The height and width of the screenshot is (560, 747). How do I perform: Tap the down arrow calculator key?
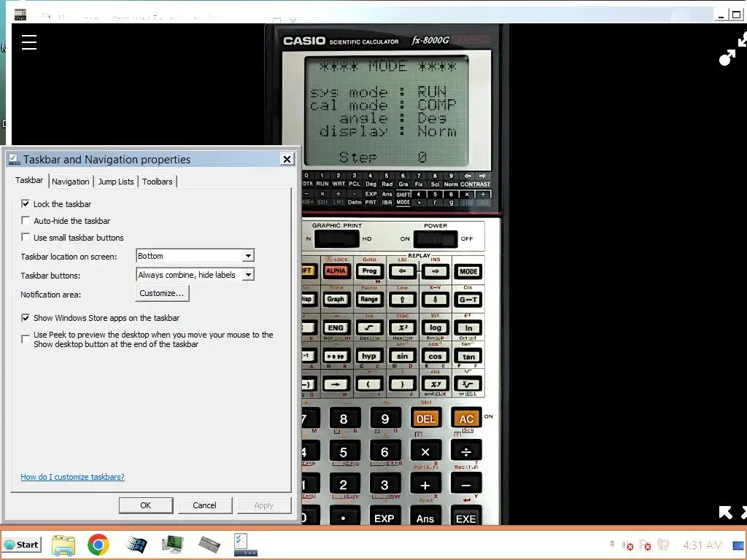435,300
